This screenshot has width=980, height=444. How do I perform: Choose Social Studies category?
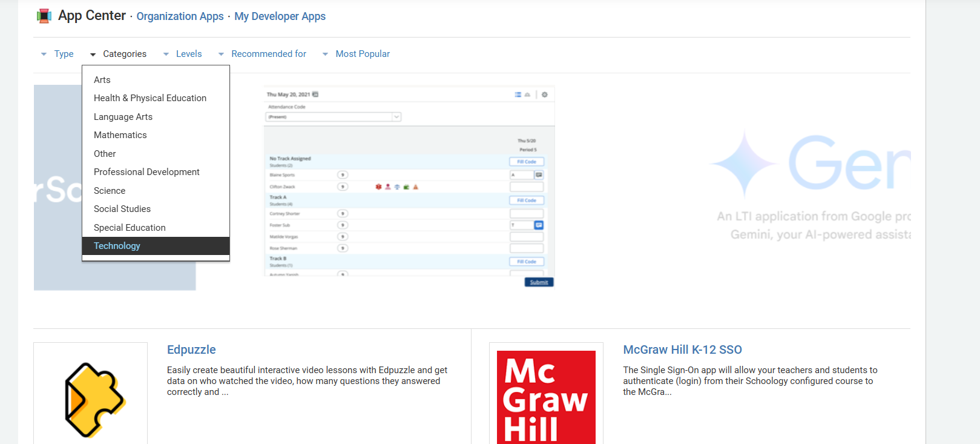click(x=156, y=209)
